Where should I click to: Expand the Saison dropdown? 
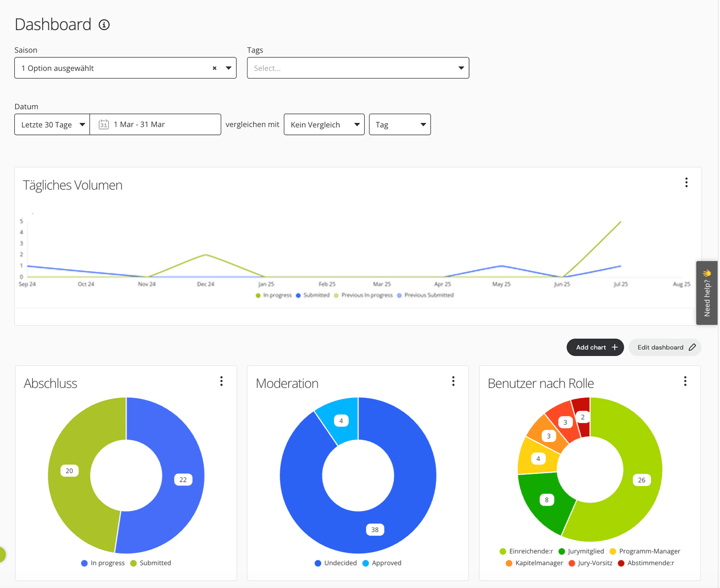228,68
